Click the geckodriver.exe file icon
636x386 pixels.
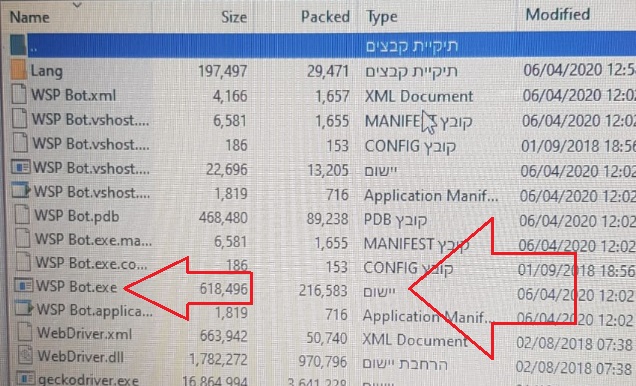(26, 379)
